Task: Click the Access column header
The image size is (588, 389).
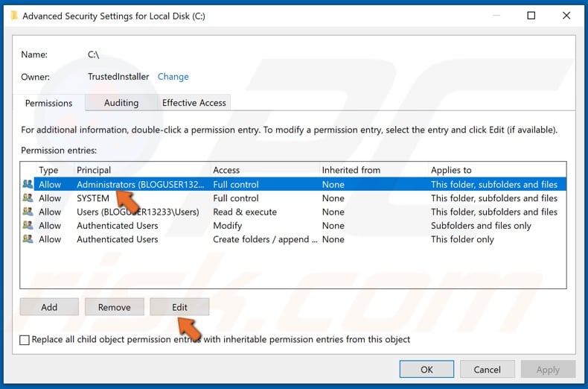Action: pyautogui.click(x=226, y=170)
